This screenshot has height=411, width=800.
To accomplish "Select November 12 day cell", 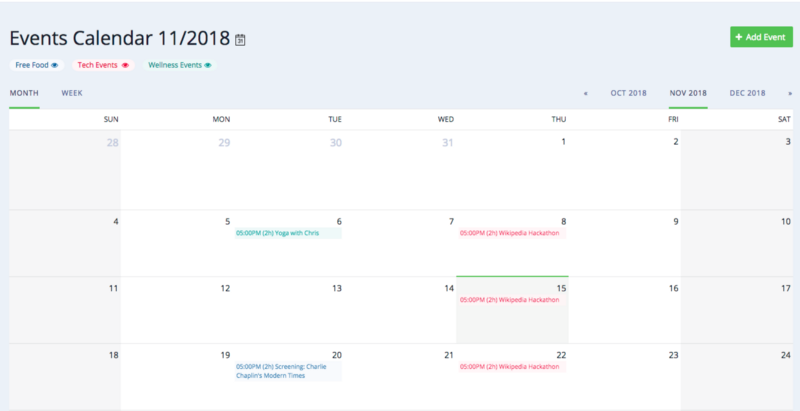I will [x=177, y=311].
